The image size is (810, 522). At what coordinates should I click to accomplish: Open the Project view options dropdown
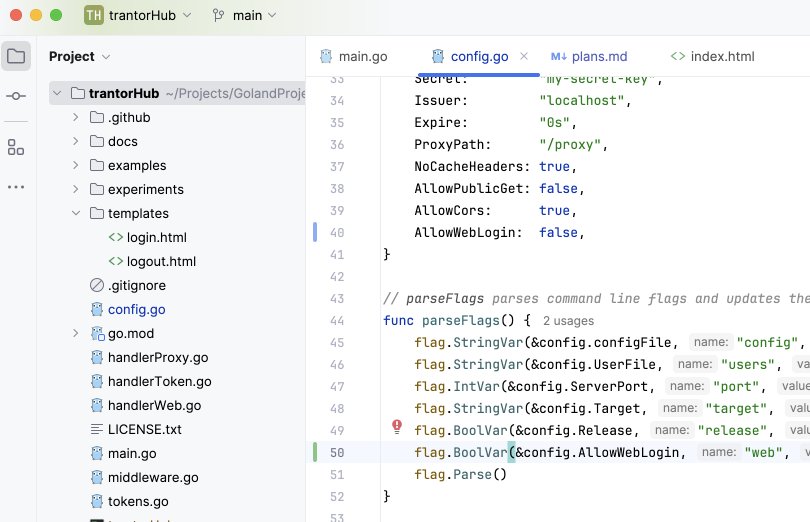(106, 56)
